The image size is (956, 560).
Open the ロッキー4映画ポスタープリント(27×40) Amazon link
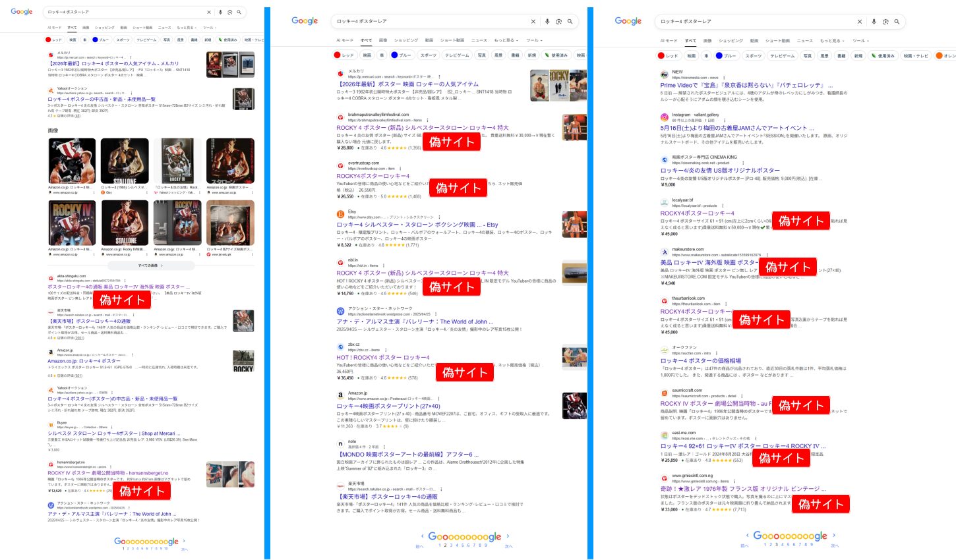click(388, 406)
